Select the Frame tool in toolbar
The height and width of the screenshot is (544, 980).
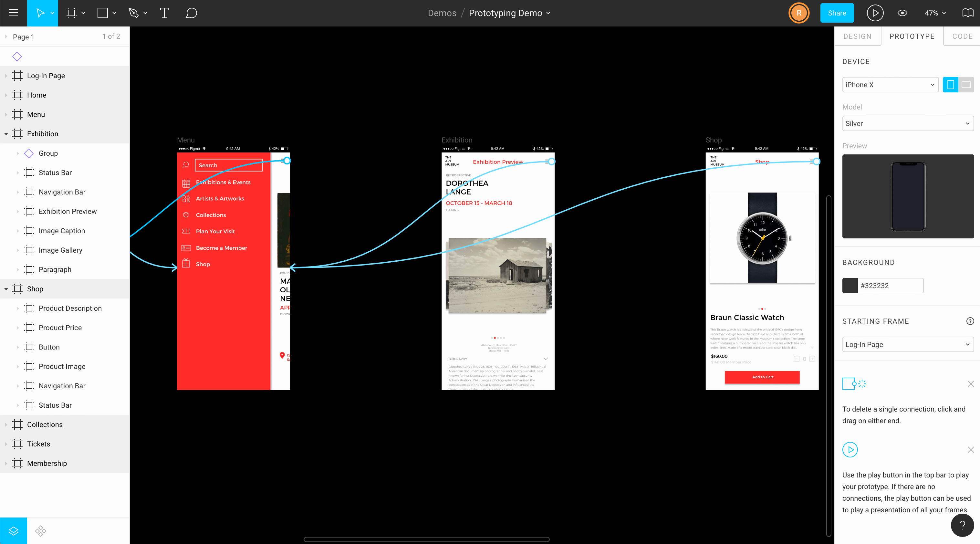(72, 13)
